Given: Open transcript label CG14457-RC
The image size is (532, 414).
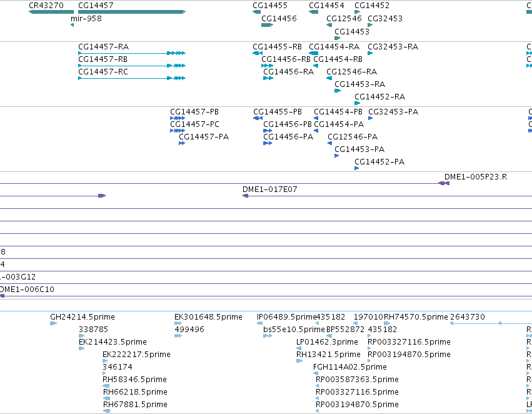Looking at the screenshot, I should [x=103, y=72].
